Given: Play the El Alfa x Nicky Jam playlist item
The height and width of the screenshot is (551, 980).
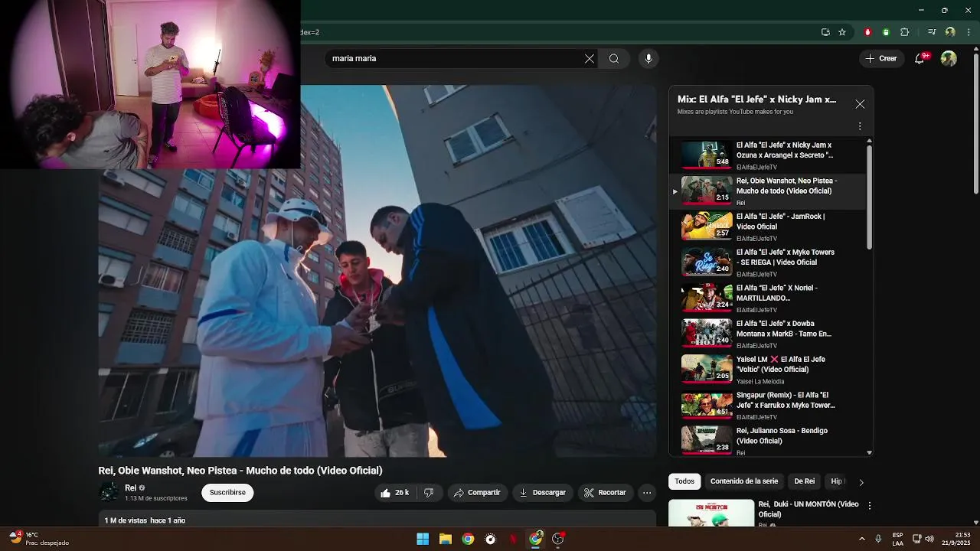Looking at the screenshot, I should (x=768, y=155).
